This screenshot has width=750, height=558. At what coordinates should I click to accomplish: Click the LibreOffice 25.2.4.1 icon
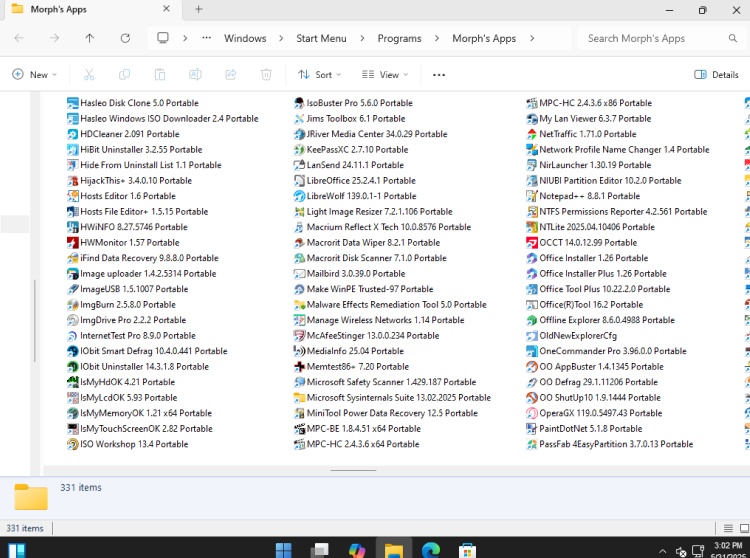click(x=299, y=181)
